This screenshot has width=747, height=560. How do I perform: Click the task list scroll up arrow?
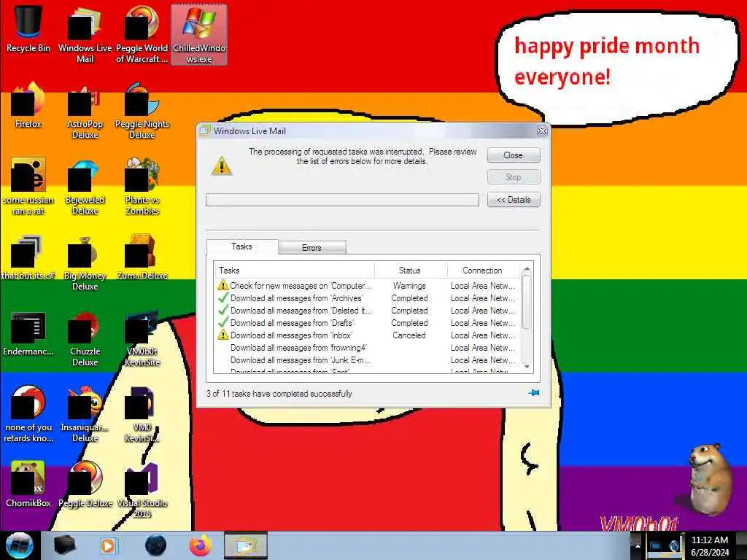(527, 270)
